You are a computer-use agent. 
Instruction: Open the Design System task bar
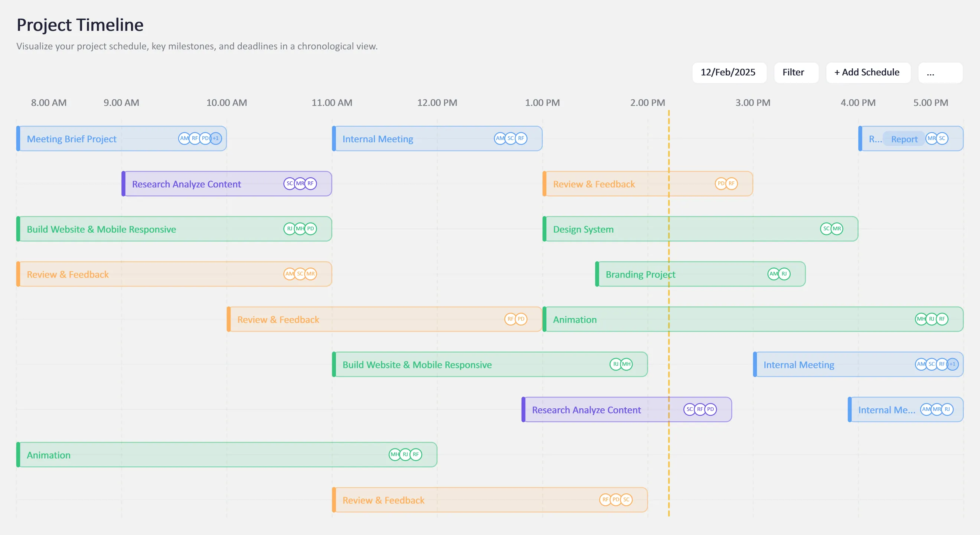click(x=700, y=229)
